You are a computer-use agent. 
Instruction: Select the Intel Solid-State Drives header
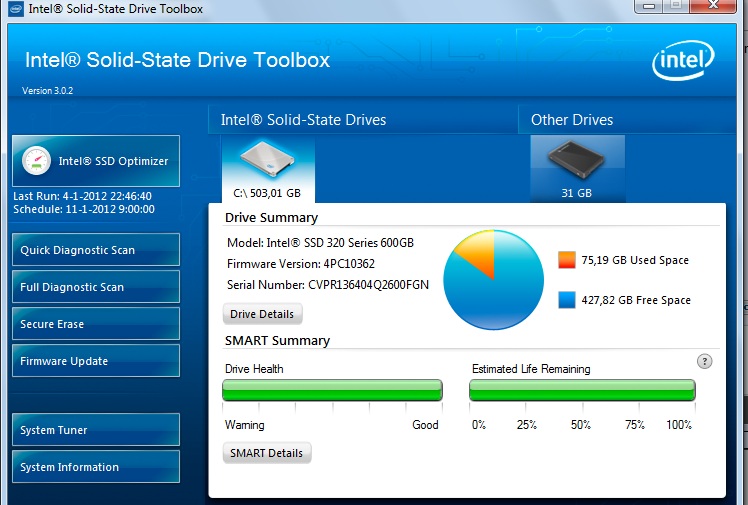click(x=303, y=120)
